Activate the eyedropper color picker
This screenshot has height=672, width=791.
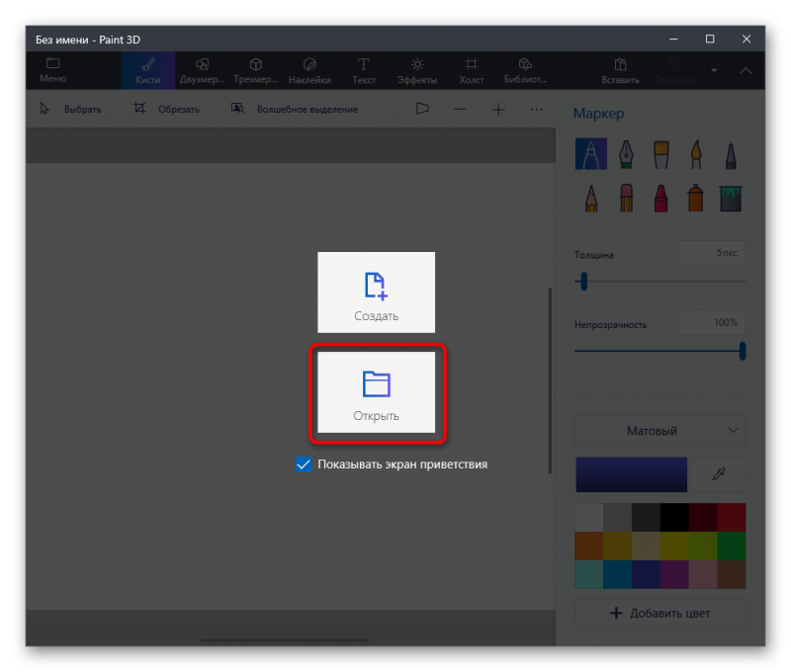coord(718,474)
